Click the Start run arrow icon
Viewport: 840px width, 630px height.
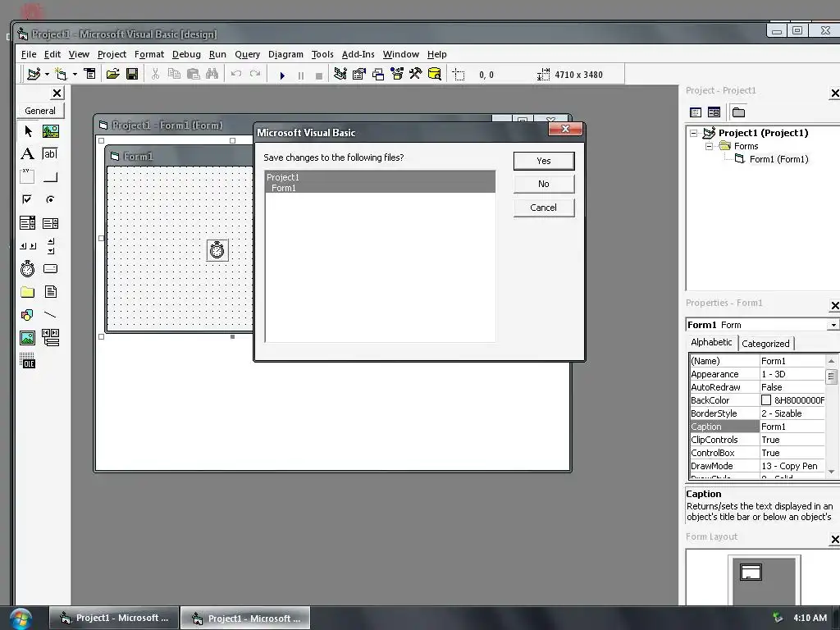pos(282,75)
